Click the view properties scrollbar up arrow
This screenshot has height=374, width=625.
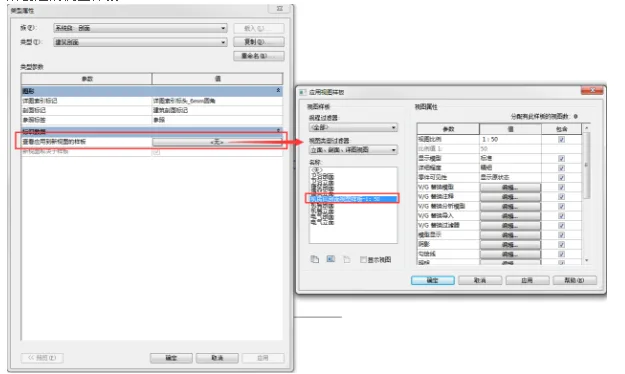coord(586,128)
